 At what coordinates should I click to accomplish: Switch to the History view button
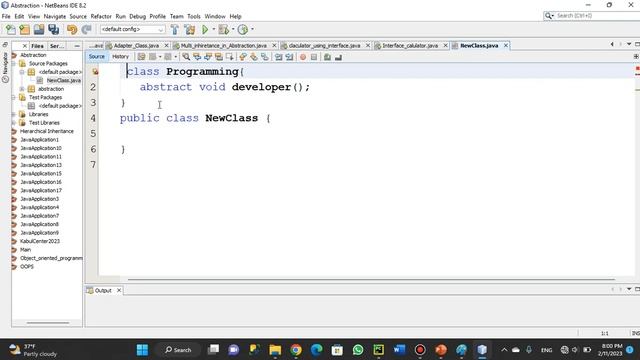pos(120,57)
